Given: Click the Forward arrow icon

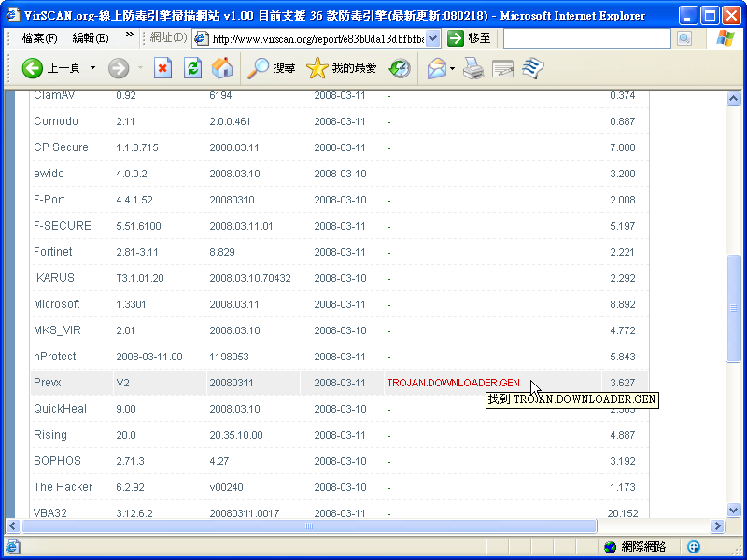Looking at the screenshot, I should (119, 68).
